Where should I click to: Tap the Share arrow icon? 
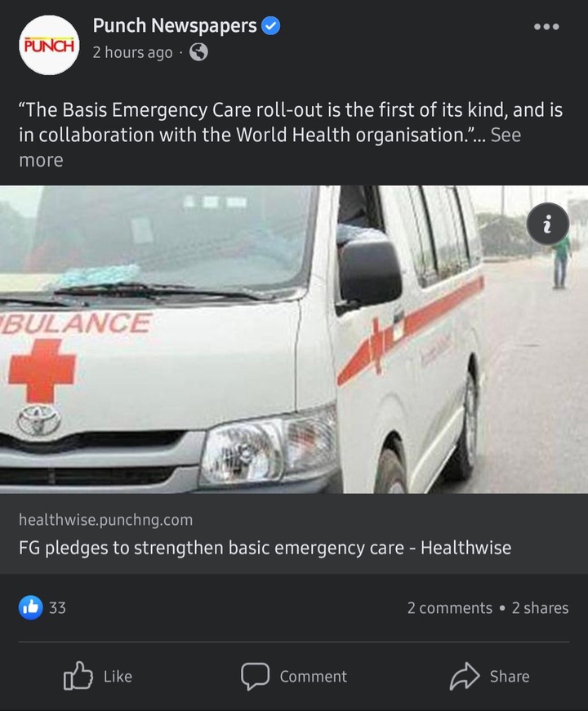(464, 676)
